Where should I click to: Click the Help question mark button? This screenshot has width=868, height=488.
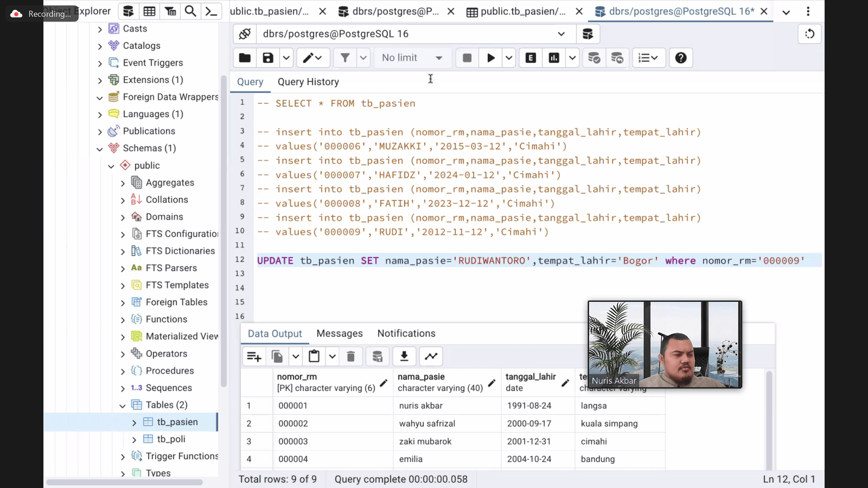(680, 58)
